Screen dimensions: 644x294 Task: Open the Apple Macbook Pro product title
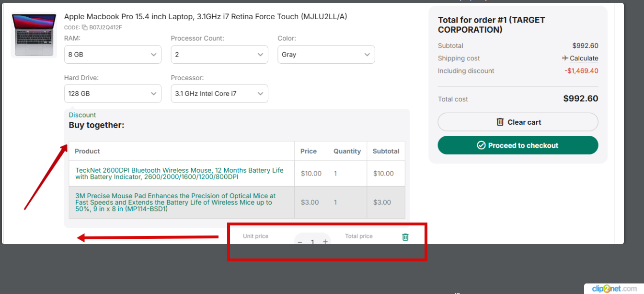[206, 17]
